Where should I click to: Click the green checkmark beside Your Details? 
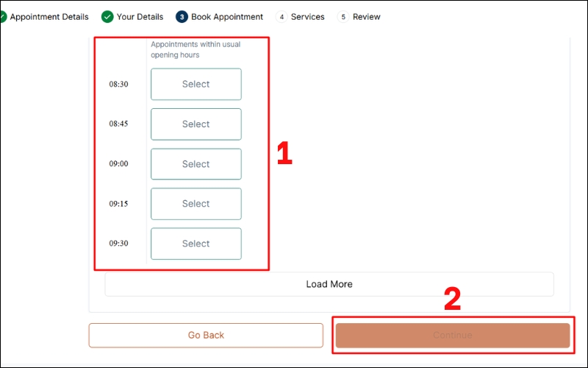107,16
